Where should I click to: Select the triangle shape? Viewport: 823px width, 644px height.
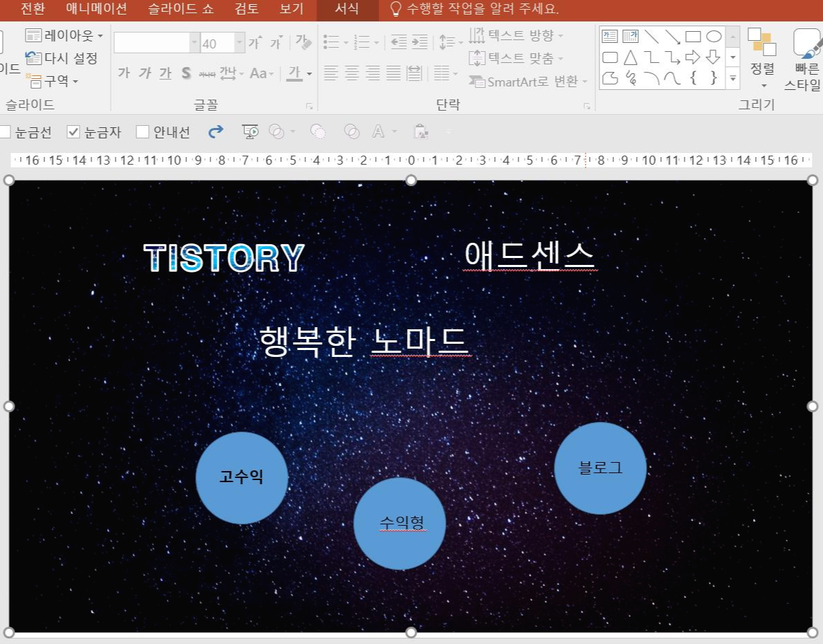630,57
